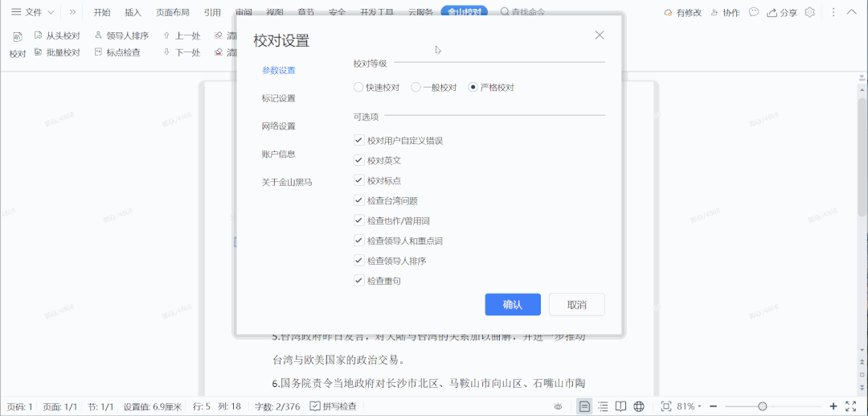Screen dimensions: 868x416
Task: Switch to reading mode book icon
Action: click(620, 406)
